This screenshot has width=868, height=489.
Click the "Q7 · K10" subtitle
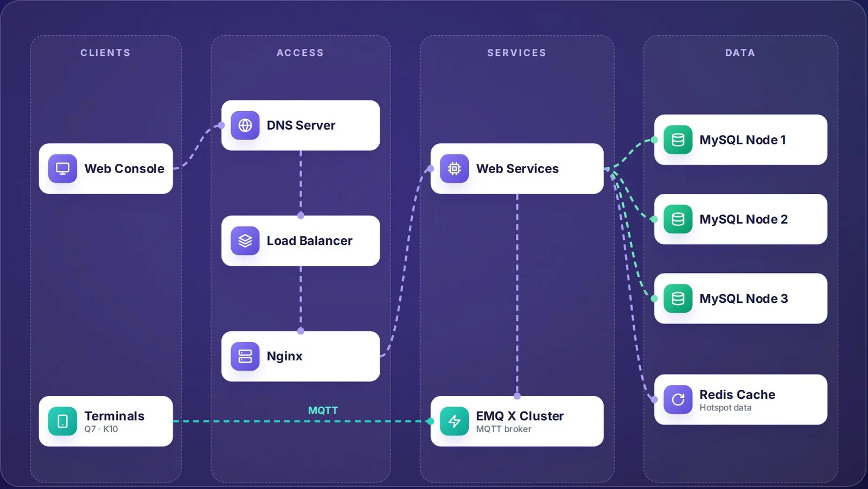(101, 429)
